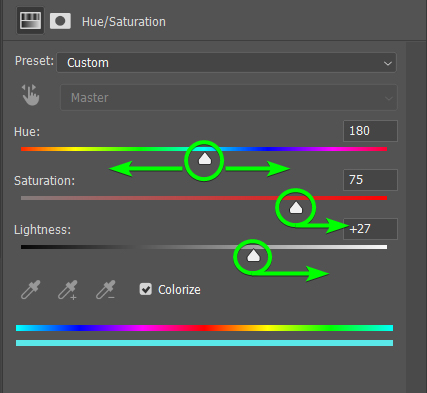This screenshot has height=393, width=427.
Task: Select the plain eyedropper tool
Action: click(31, 289)
